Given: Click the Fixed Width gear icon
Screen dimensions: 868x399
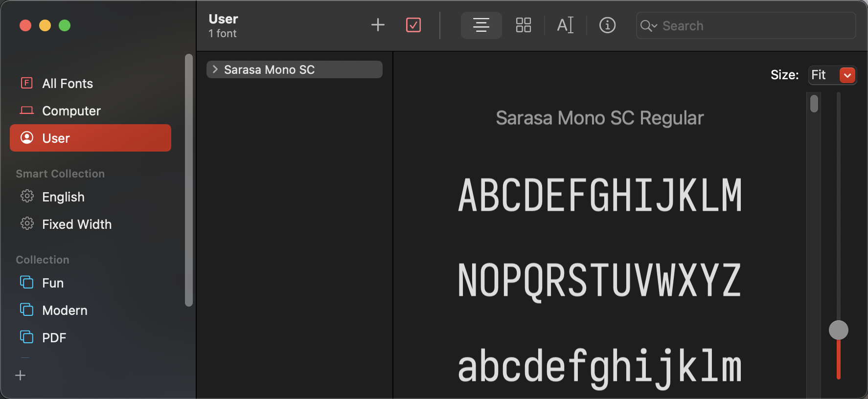Looking at the screenshot, I should 27,223.
